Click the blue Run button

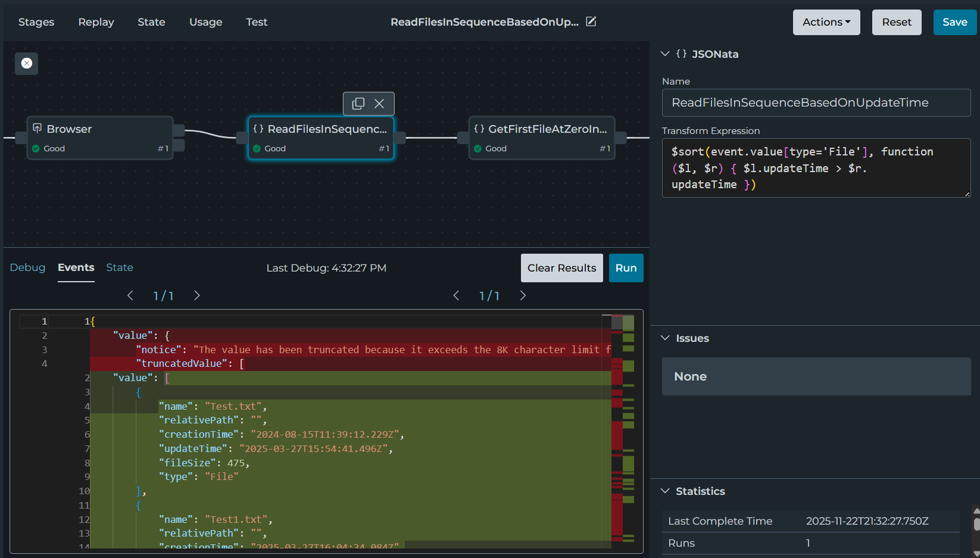(x=626, y=268)
